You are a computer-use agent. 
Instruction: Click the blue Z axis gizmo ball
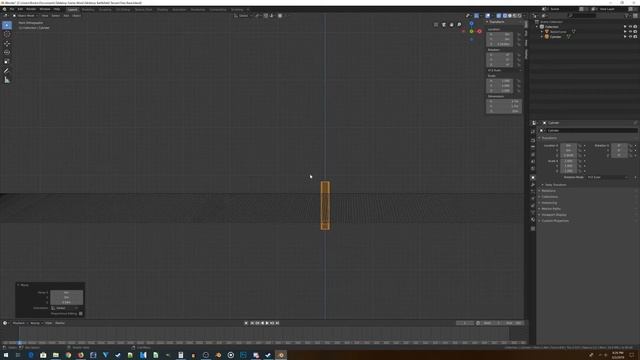471,23
